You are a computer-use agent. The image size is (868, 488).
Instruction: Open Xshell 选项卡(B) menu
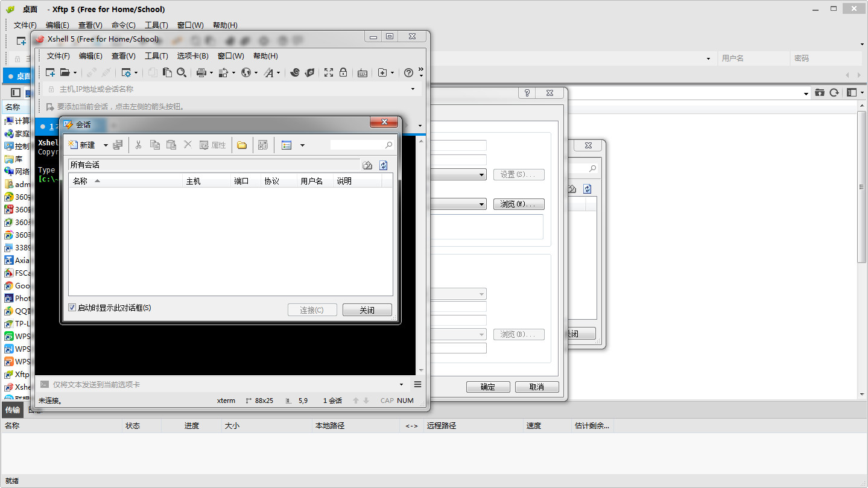click(192, 55)
